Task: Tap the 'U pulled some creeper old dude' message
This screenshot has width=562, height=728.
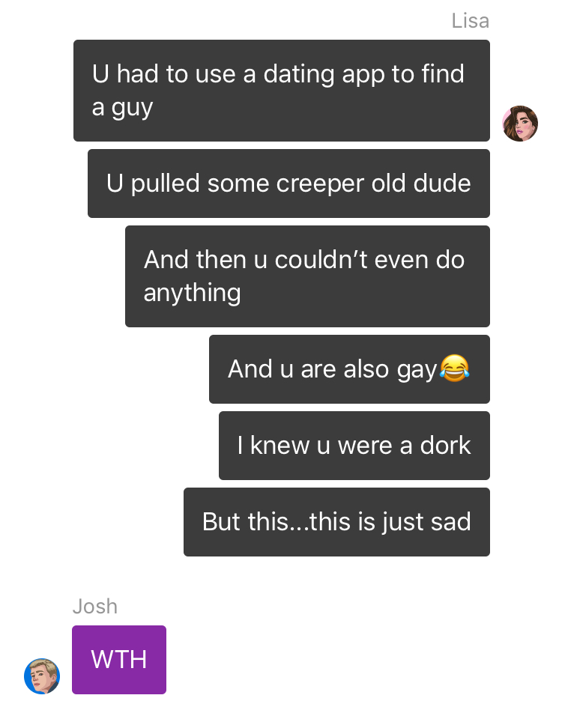Action: tap(288, 183)
